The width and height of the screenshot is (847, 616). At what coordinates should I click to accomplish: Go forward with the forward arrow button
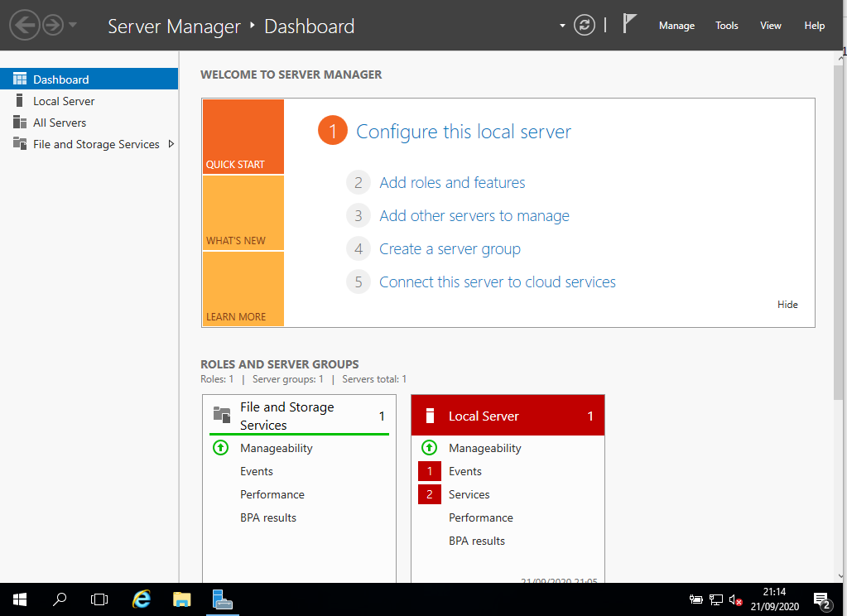pyautogui.click(x=53, y=25)
